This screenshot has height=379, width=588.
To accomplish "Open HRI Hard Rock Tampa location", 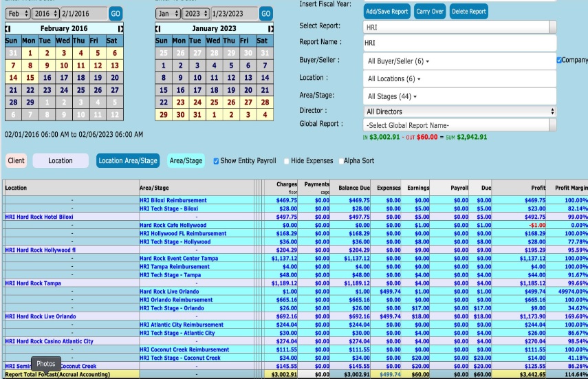I will click(33, 283).
